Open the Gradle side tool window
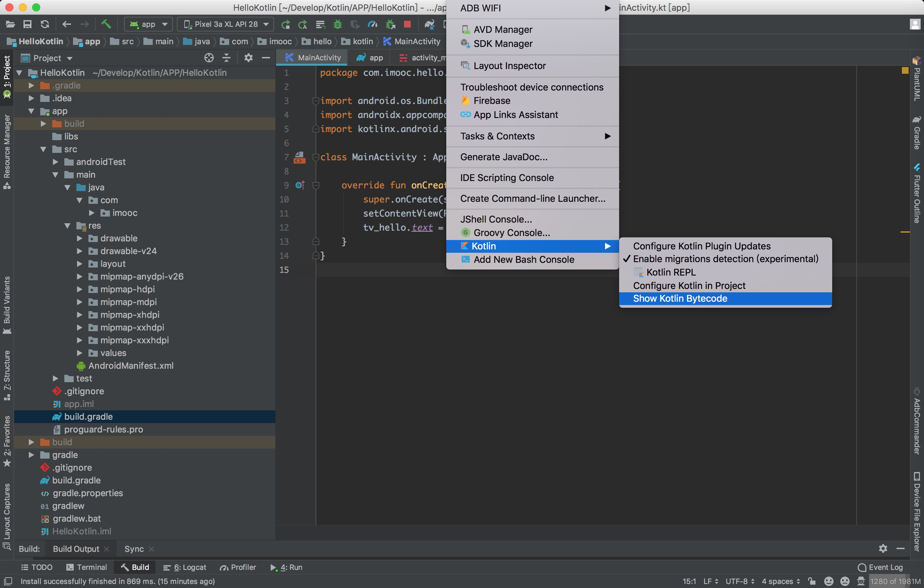Viewport: 924px width, 588px height. tap(916, 133)
